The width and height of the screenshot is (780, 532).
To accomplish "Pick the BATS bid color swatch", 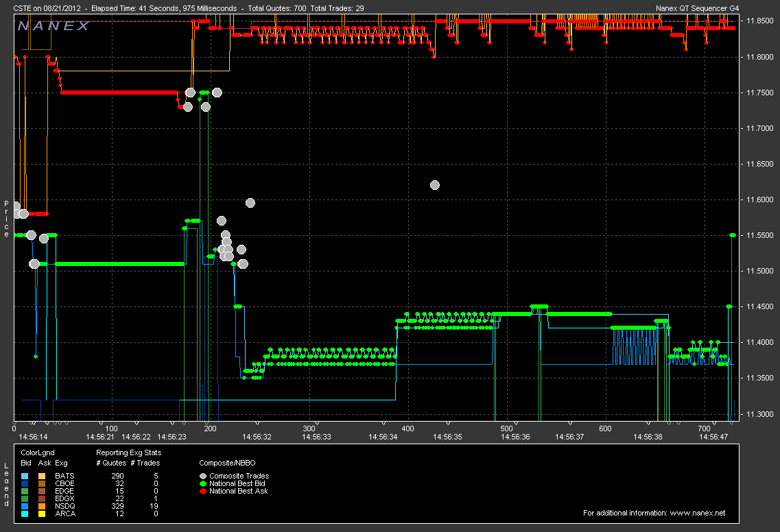I will [x=25, y=476].
